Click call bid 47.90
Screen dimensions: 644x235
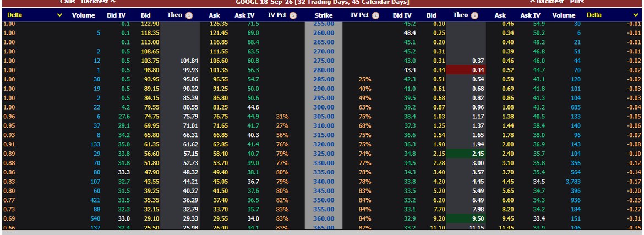click(151, 172)
